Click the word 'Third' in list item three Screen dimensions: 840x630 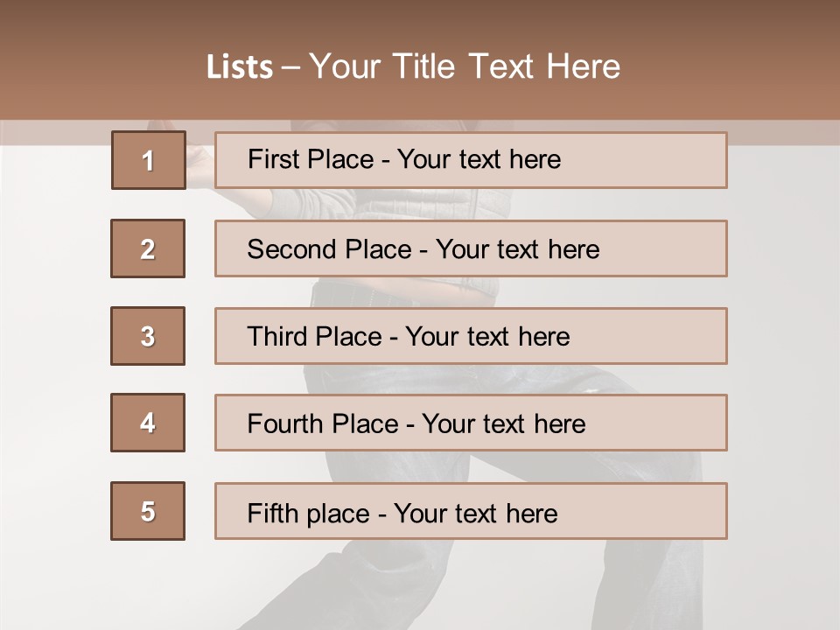[277, 336]
